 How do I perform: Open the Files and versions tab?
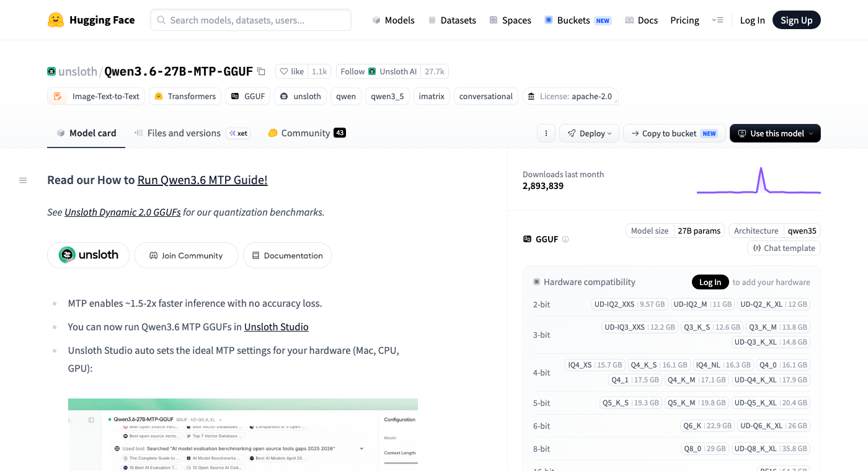pos(192,133)
